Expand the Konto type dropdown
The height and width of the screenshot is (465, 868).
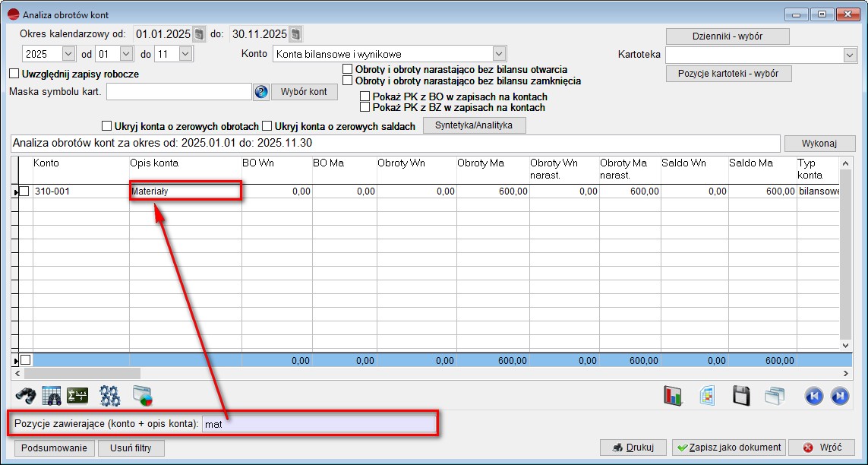pyautogui.click(x=499, y=54)
